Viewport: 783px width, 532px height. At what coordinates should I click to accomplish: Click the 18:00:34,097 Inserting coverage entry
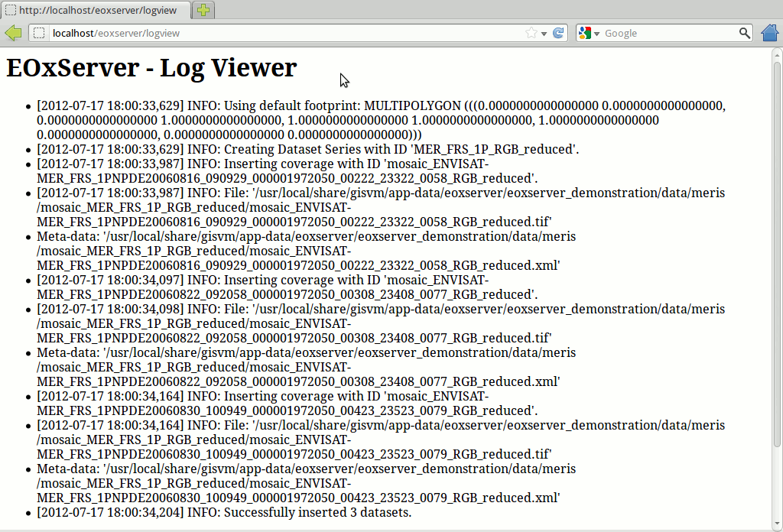pos(288,287)
